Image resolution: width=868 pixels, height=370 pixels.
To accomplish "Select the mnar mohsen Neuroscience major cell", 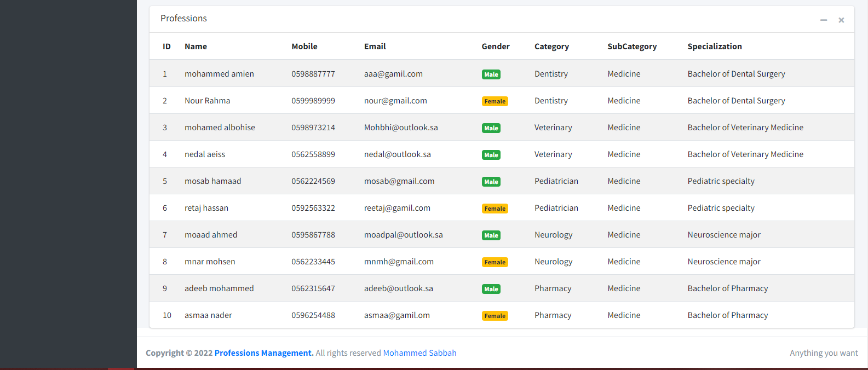I will click(x=723, y=262).
